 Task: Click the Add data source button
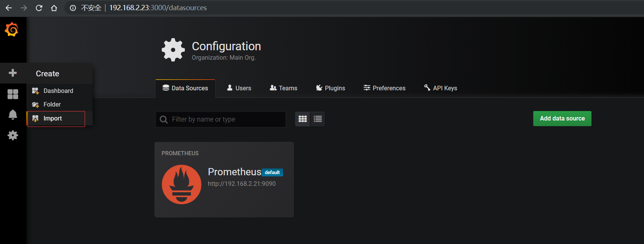562,119
